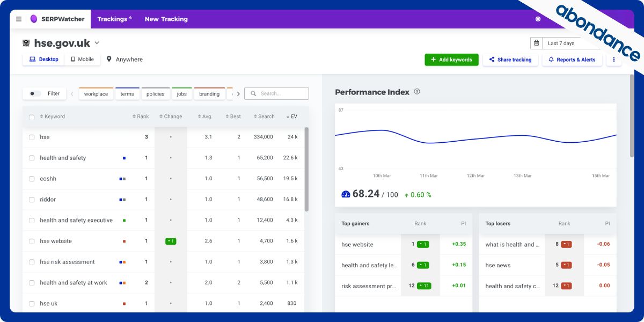The height and width of the screenshot is (322, 644).
Task: Open the riddor keyword row
Action: pyautogui.click(x=163, y=200)
